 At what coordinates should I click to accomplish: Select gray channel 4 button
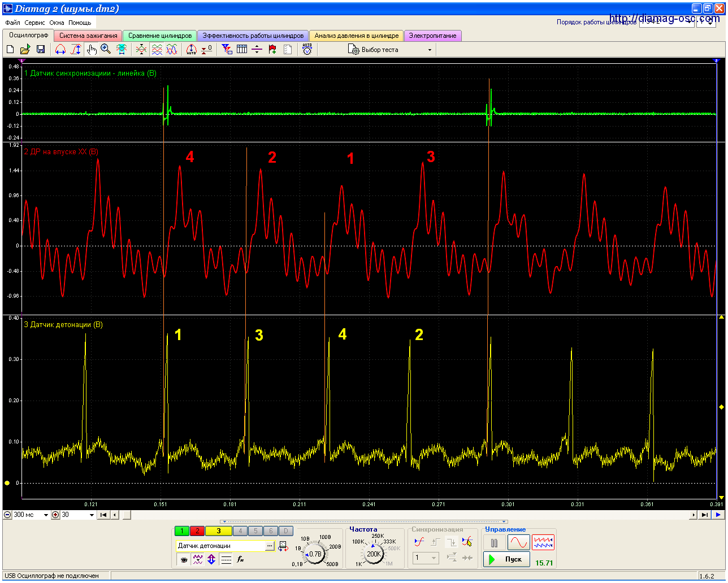240,531
